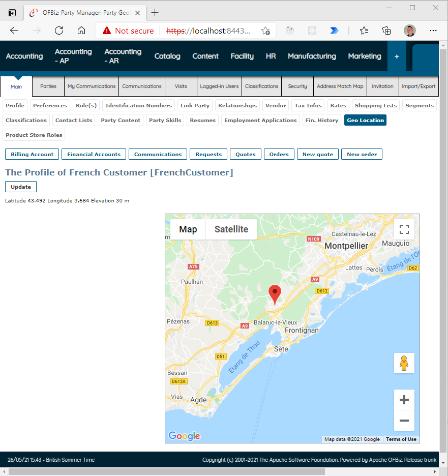
Task: Click the circular extension icon in toolbar
Action: click(x=290, y=31)
